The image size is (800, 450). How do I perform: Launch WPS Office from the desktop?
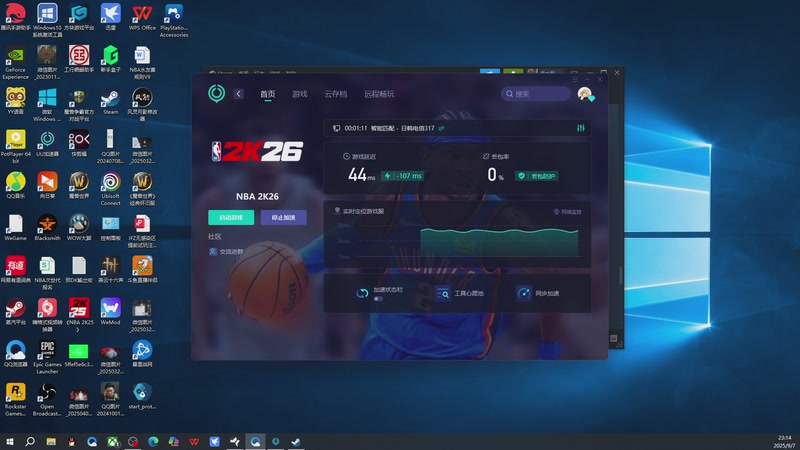(142, 16)
